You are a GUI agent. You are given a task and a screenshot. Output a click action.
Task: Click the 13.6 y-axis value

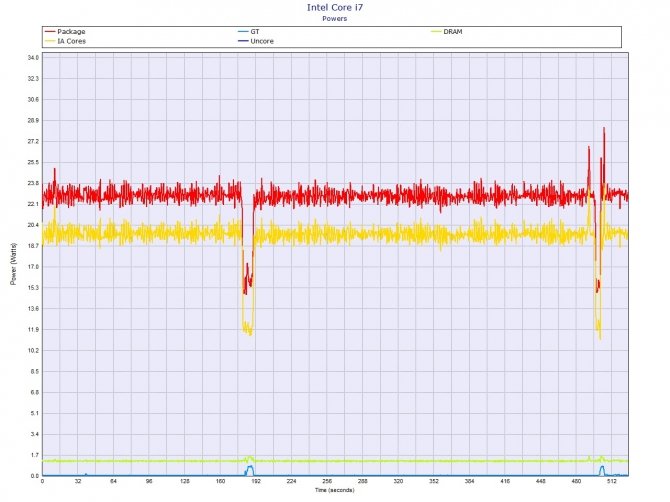(33, 309)
